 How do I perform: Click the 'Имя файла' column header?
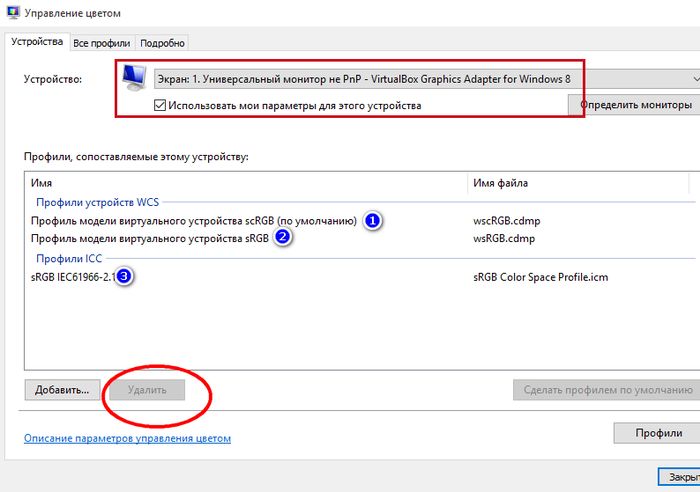point(500,183)
